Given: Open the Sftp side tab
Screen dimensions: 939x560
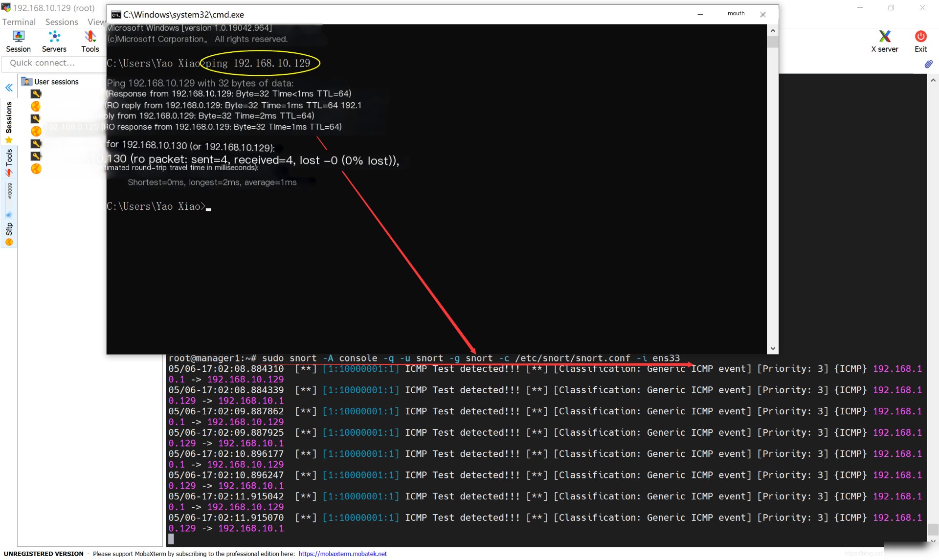Looking at the screenshot, I should (x=9, y=230).
